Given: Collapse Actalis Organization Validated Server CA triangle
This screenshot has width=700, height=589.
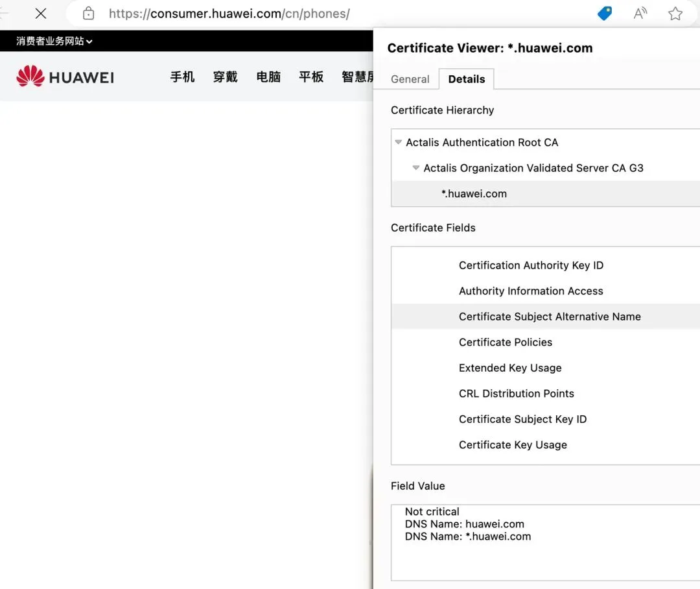Looking at the screenshot, I should click(415, 168).
